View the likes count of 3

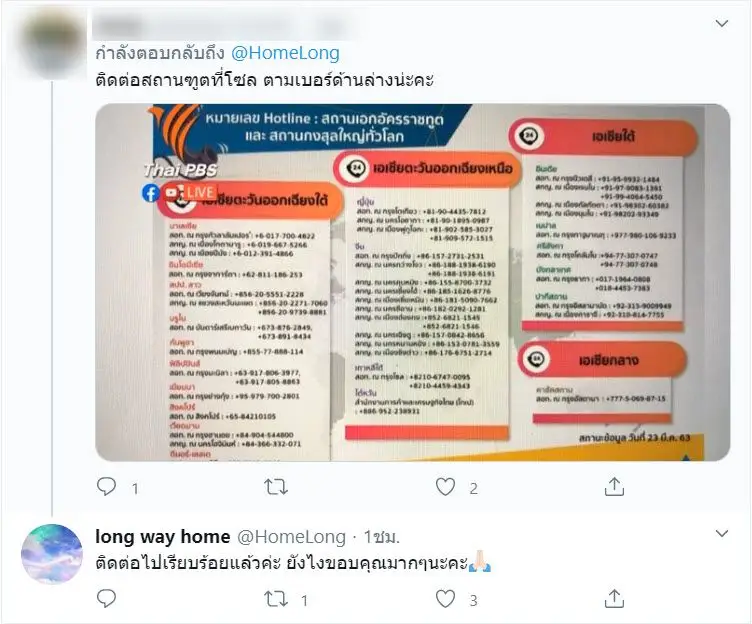(x=473, y=600)
